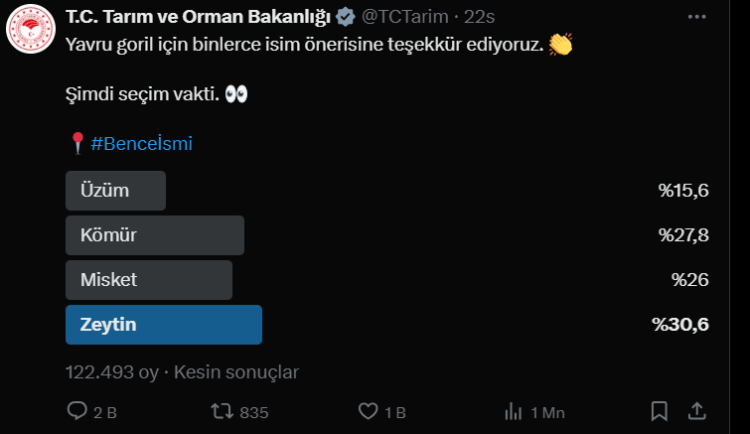The height and width of the screenshot is (434, 750).
Task: Click the 835 repost count
Action: [255, 412]
